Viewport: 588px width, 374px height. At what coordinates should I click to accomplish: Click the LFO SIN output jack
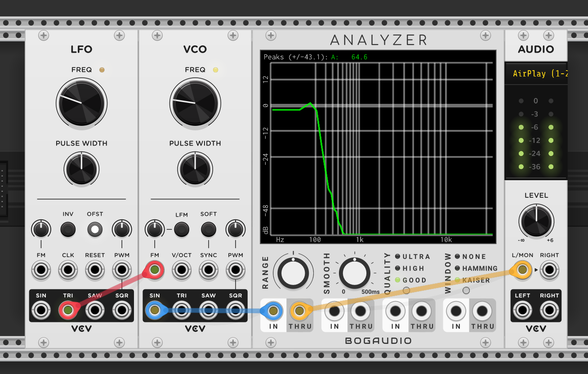[x=41, y=310]
